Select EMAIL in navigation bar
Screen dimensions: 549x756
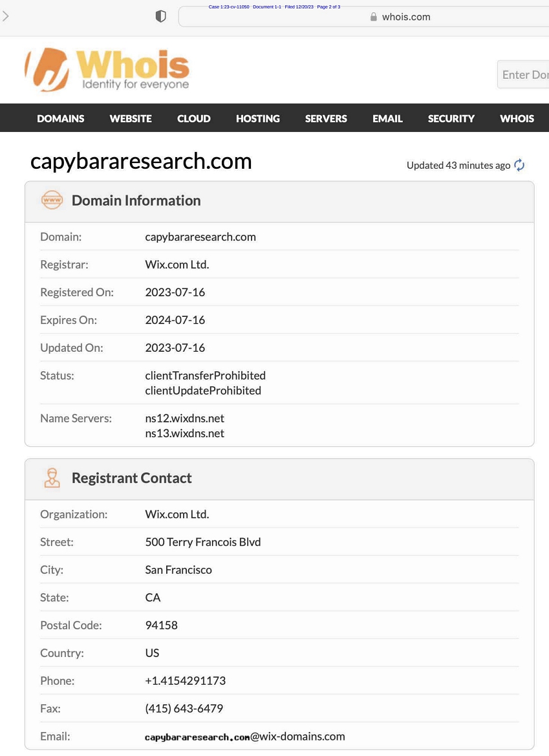point(387,118)
